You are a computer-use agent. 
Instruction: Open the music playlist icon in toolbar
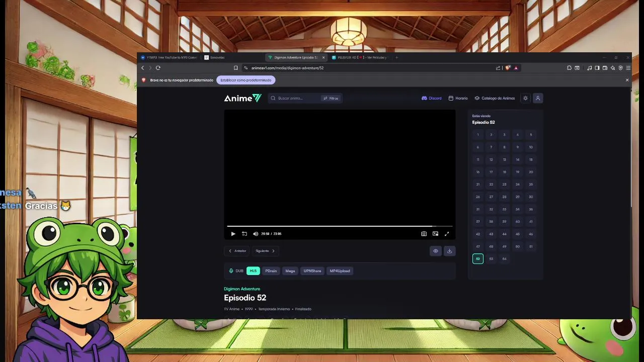pyautogui.click(x=589, y=68)
